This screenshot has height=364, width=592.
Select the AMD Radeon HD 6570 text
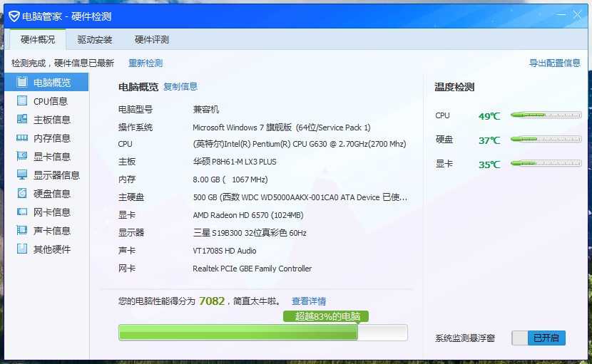248,215
